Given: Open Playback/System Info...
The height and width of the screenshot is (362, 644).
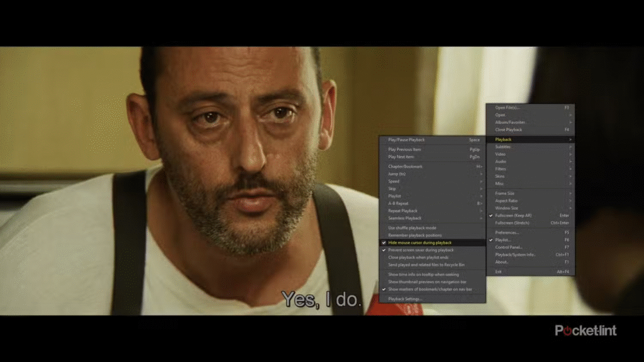Looking at the screenshot, I should [515, 255].
